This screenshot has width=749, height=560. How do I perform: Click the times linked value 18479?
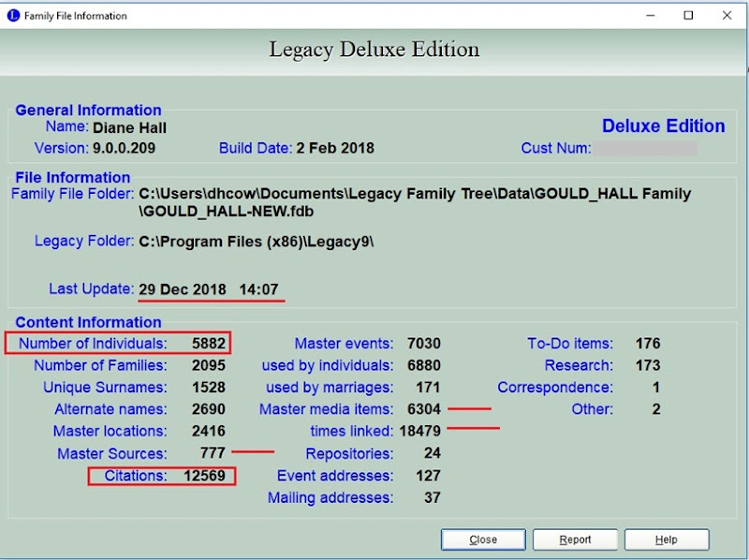tap(419, 431)
